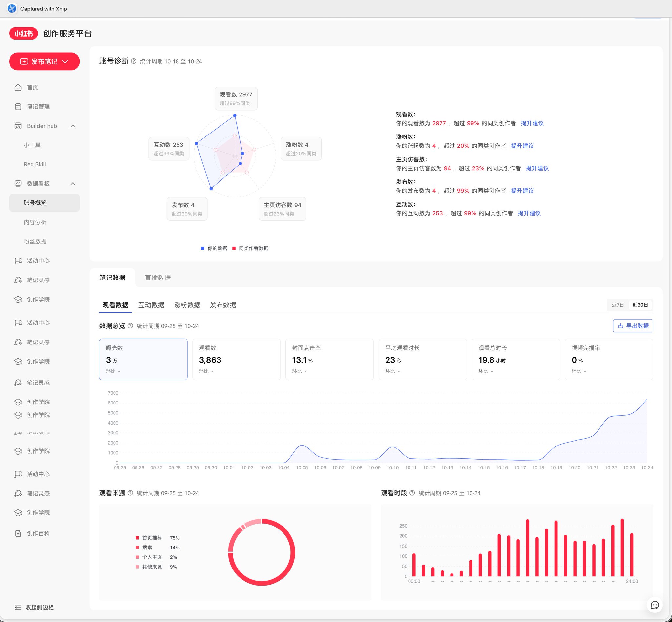
Task: Switch to 发布数据 sub-tab
Action: [x=223, y=305]
